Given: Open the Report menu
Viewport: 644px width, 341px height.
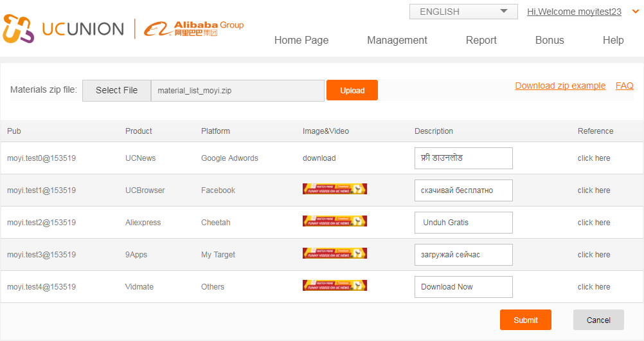Looking at the screenshot, I should [x=481, y=40].
